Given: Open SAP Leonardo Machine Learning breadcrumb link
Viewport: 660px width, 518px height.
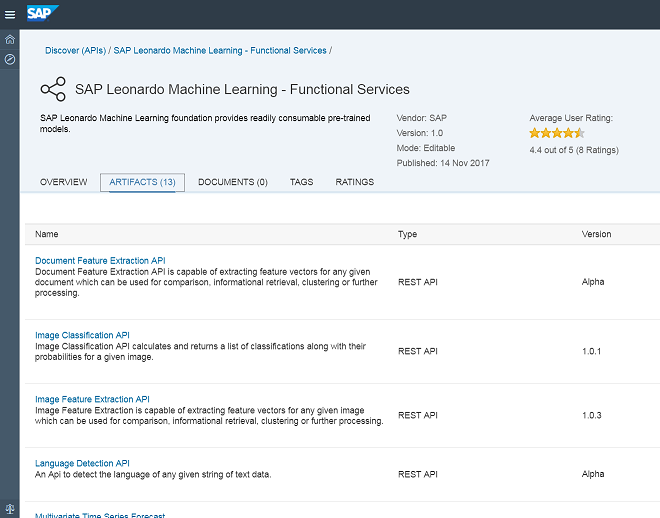Looking at the screenshot, I should point(220,50).
